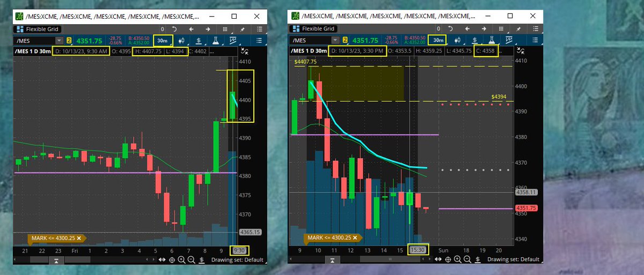The image size is (644, 275).
Task: Open the grid layout icon in the right window
Action: tap(501, 28)
